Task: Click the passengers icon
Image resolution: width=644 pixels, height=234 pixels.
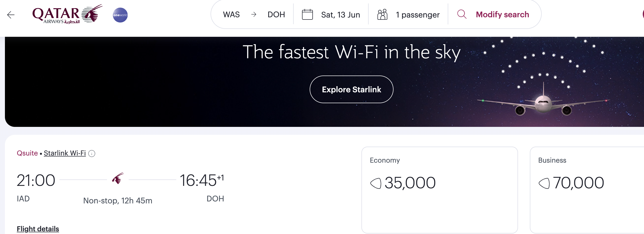Action: pyautogui.click(x=382, y=15)
